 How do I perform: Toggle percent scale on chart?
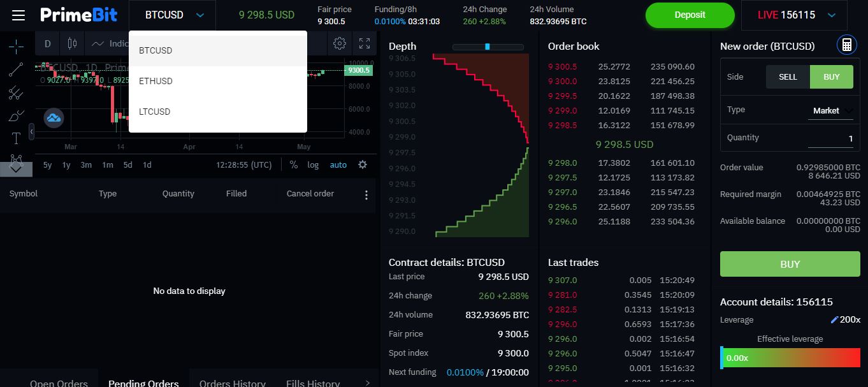tap(293, 164)
